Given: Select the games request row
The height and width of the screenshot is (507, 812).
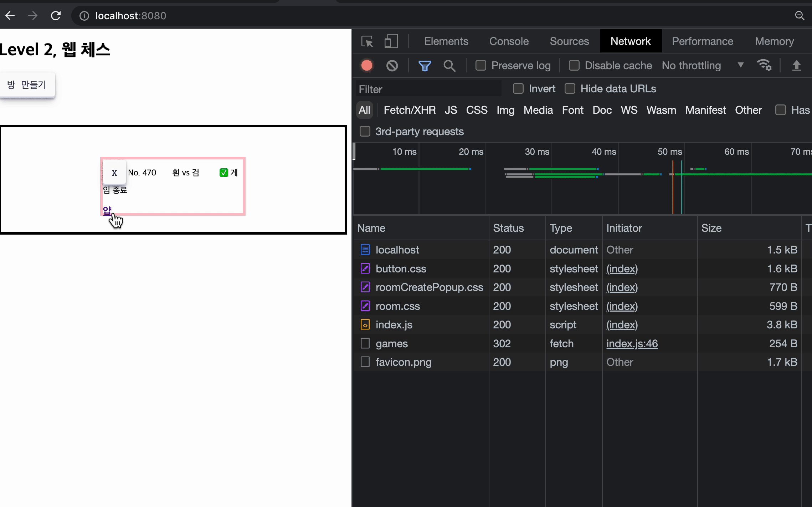Looking at the screenshot, I should click(391, 344).
